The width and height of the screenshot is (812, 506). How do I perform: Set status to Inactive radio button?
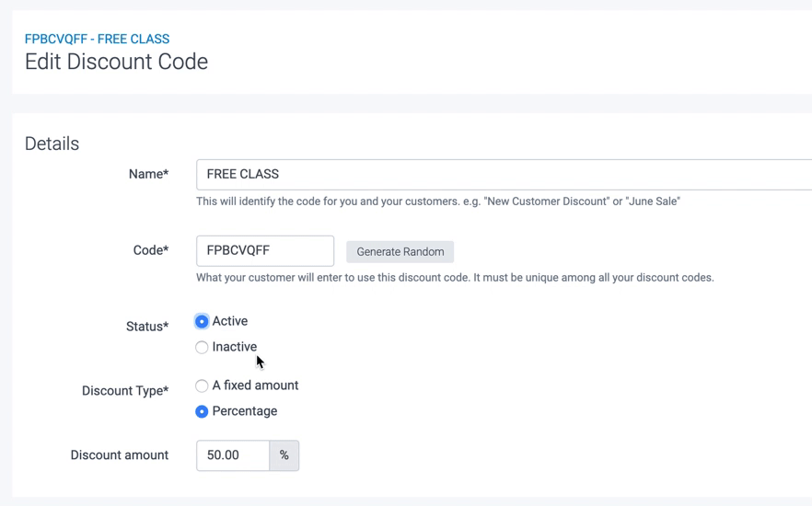pyautogui.click(x=202, y=347)
